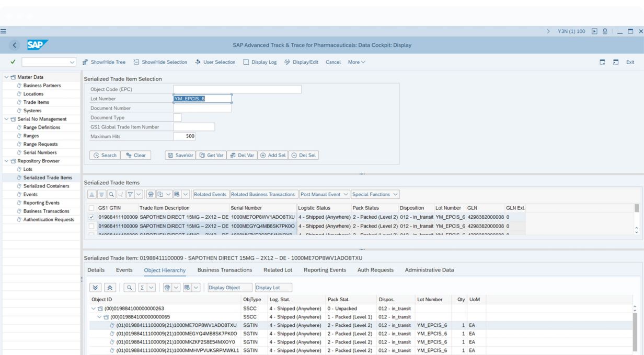Click the SAP back arrow button
The height and width of the screenshot is (355, 644).
[15, 45]
